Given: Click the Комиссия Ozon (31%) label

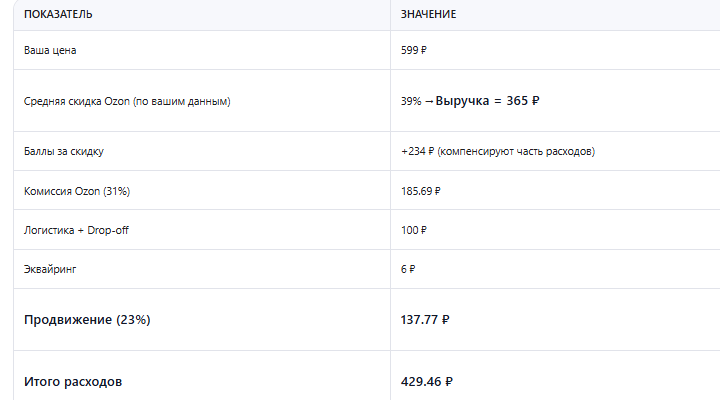Looking at the screenshot, I should coord(77,191).
